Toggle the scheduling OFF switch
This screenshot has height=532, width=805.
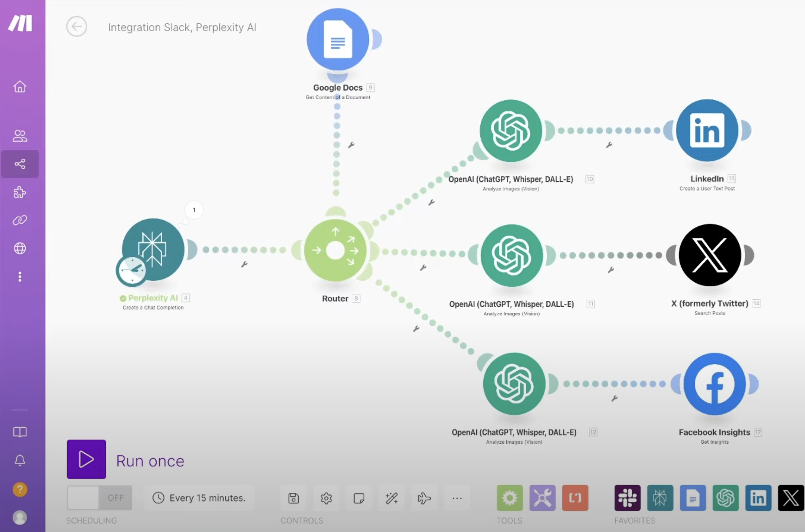pos(99,498)
